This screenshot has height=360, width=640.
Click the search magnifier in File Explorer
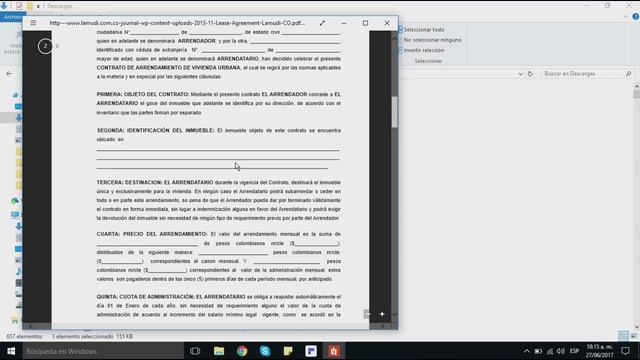(629, 74)
